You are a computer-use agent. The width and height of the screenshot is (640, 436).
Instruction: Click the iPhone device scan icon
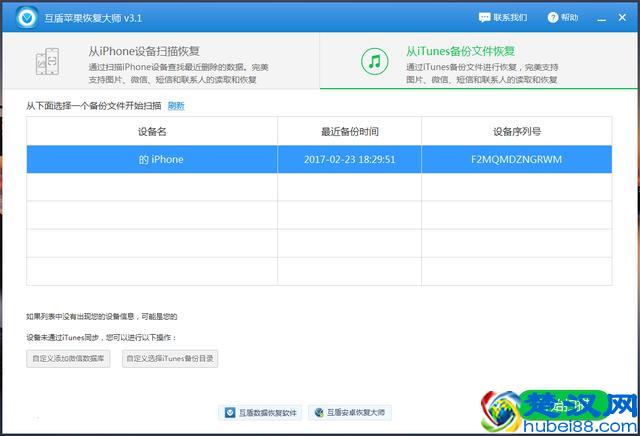47,61
